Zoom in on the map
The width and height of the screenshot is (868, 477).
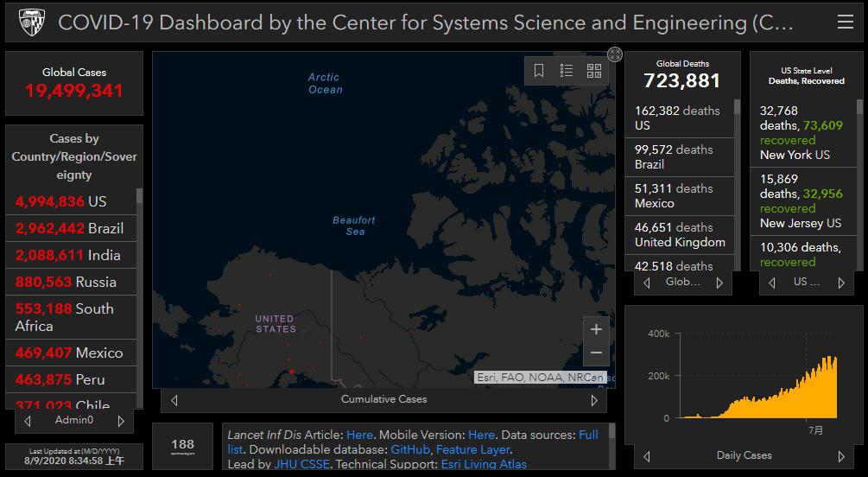click(x=596, y=329)
